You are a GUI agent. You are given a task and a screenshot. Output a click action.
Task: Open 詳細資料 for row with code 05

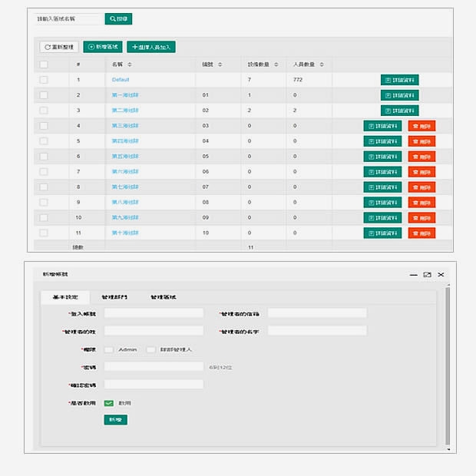pos(382,157)
